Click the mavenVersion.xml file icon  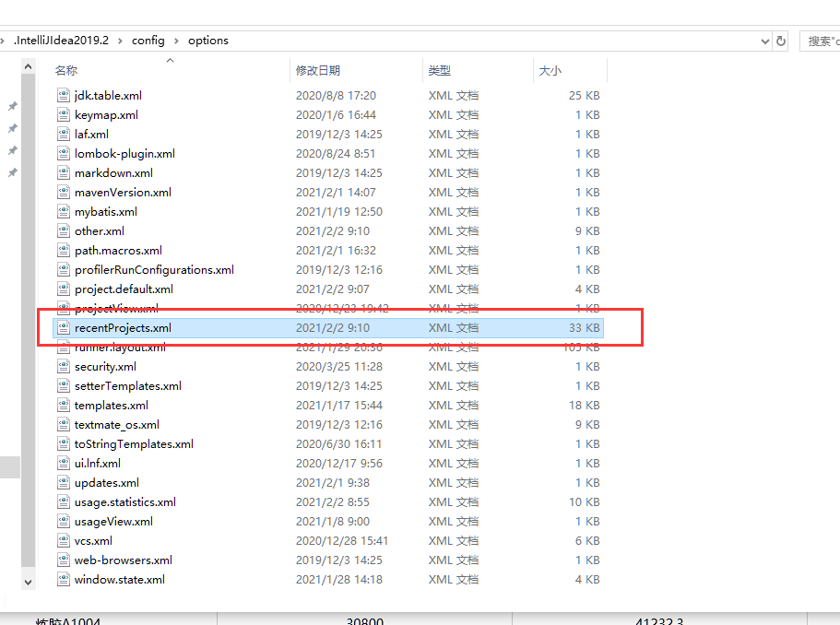(x=64, y=193)
